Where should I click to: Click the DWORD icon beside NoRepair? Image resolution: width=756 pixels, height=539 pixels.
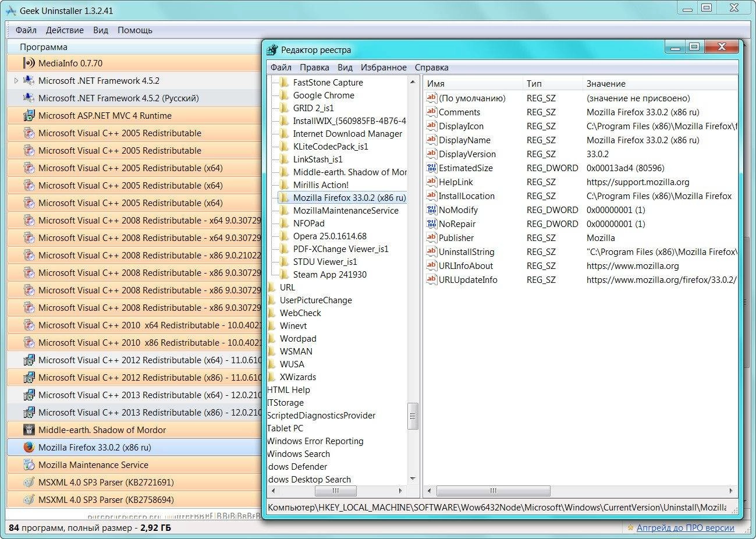click(431, 224)
